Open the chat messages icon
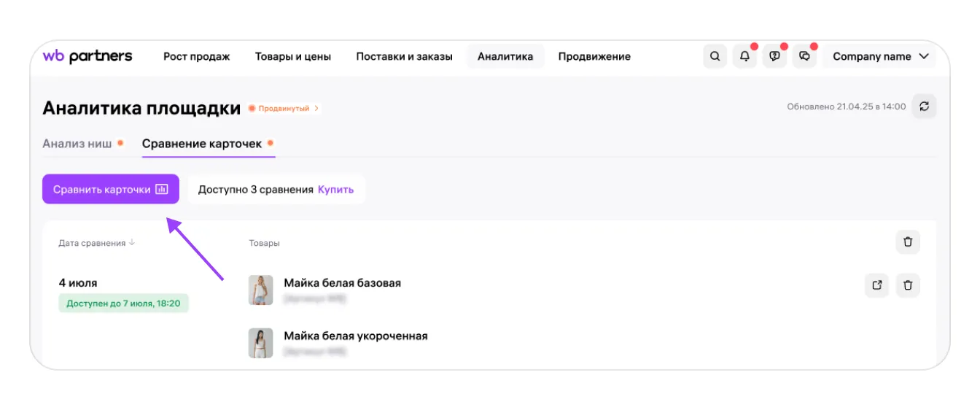Screen dimensions: 980x410 [x=804, y=56]
